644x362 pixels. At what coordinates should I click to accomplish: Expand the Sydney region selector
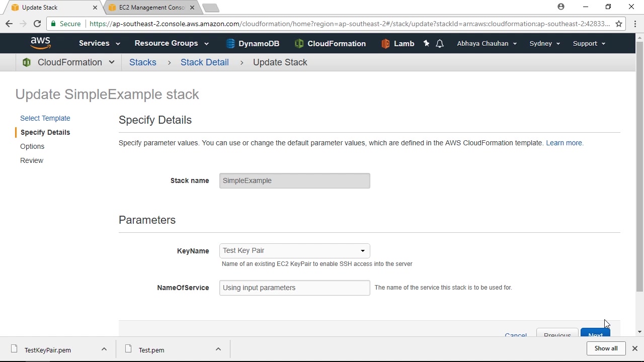click(x=544, y=44)
